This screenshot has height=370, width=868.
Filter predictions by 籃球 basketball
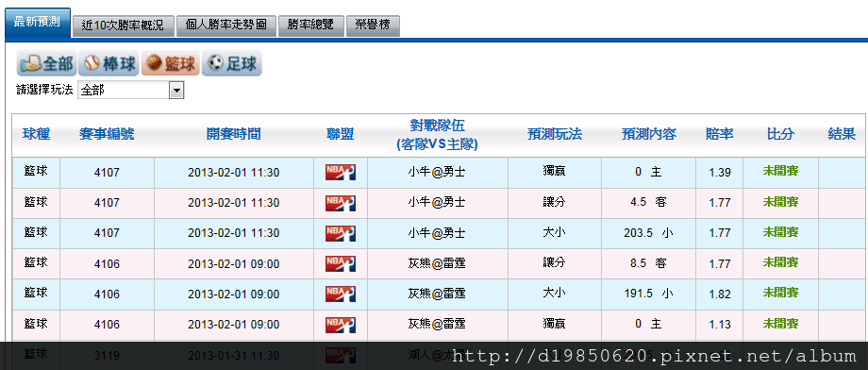[170, 64]
